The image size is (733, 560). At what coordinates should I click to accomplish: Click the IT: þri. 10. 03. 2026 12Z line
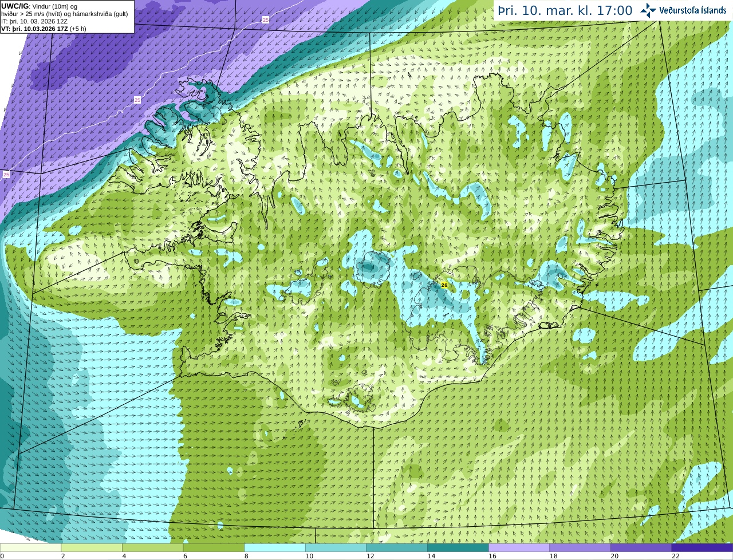[x=34, y=21]
